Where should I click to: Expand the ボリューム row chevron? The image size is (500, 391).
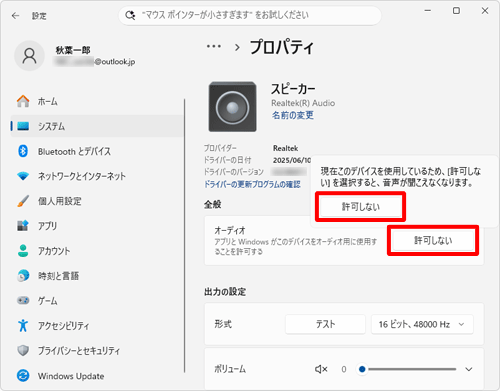(x=469, y=369)
